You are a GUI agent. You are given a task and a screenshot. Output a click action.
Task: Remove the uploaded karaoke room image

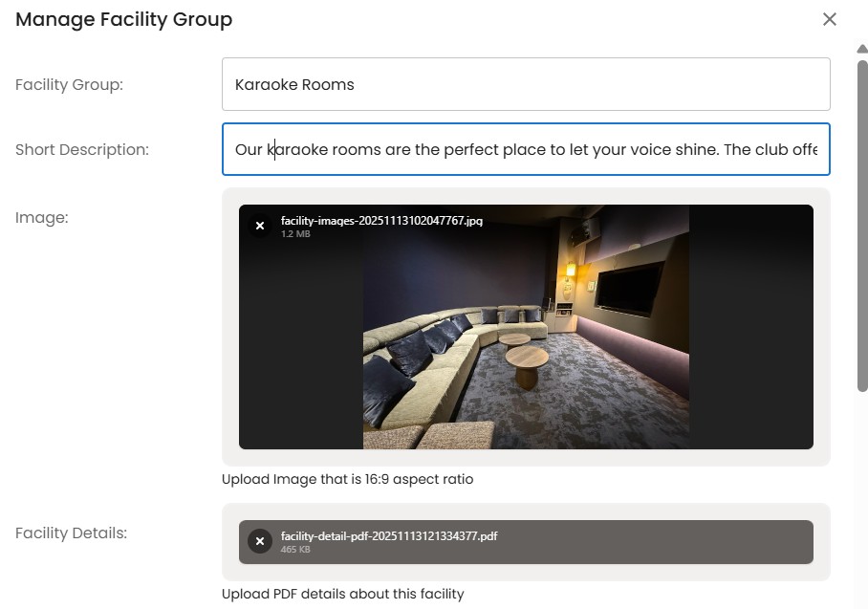[259, 226]
